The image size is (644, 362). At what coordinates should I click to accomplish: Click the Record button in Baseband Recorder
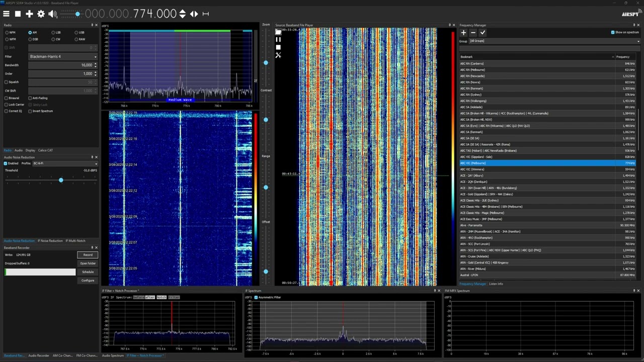click(88, 255)
